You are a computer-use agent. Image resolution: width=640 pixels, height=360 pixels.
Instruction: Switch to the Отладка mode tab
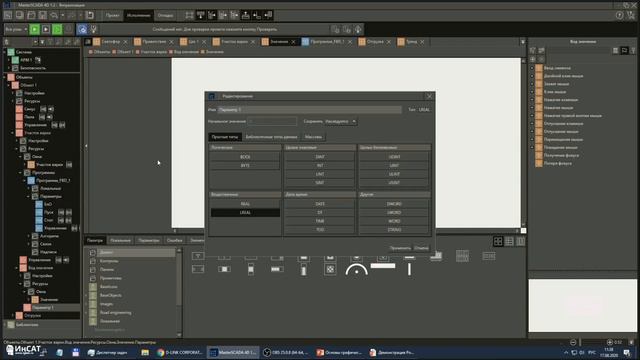165,16
